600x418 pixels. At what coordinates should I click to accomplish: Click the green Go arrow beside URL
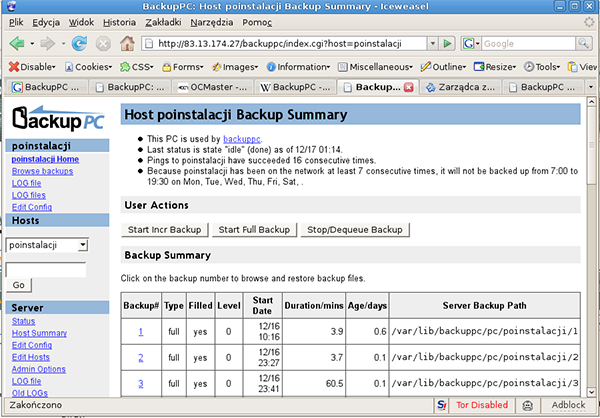pyautogui.click(x=447, y=44)
